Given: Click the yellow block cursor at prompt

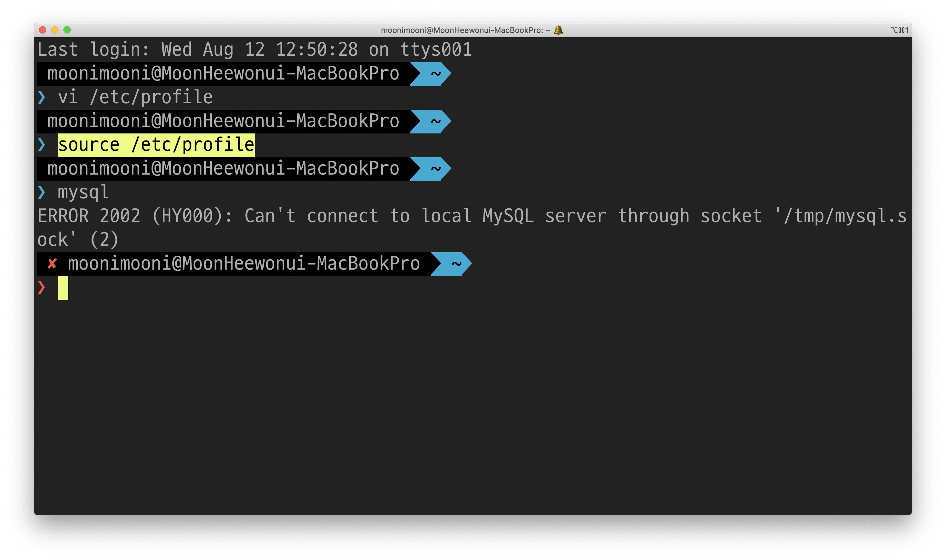Looking at the screenshot, I should 63,288.
